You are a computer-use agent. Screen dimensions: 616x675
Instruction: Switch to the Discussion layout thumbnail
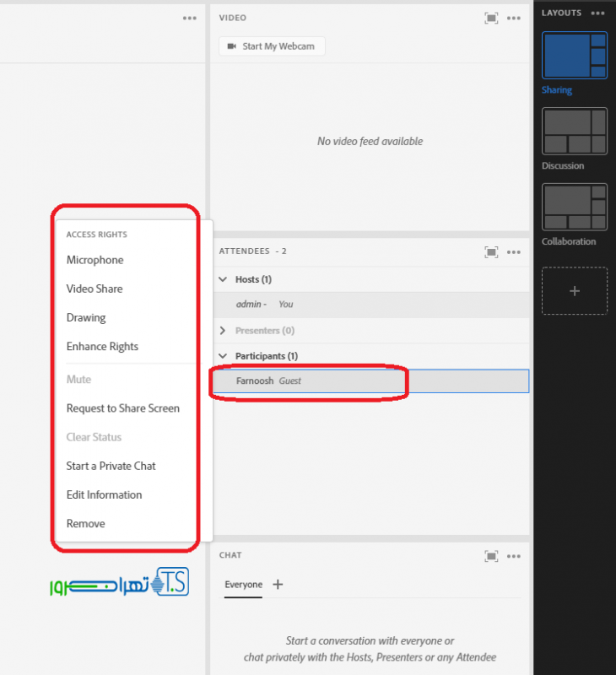(x=575, y=131)
